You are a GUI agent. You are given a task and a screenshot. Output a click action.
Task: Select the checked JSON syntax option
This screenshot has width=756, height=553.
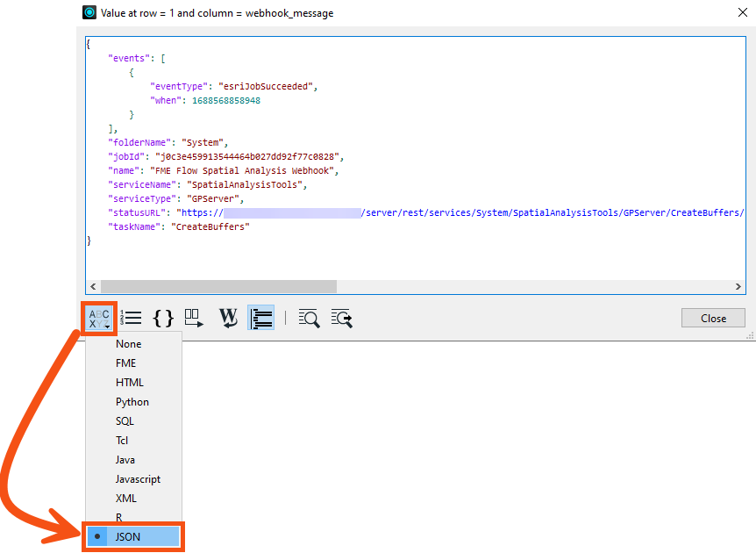point(133,536)
